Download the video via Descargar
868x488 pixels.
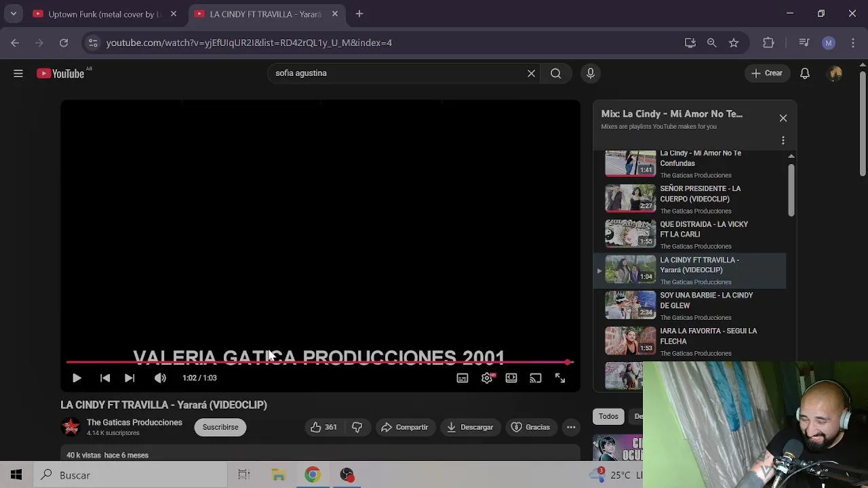(470, 427)
